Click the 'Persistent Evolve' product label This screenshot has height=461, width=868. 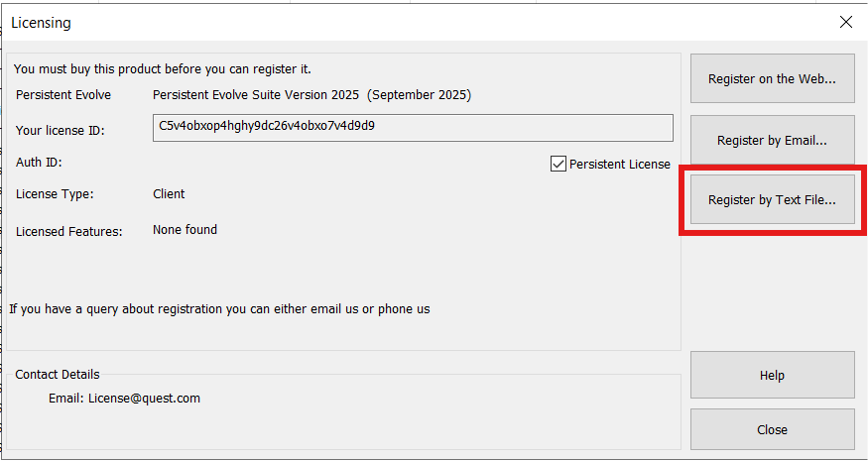click(63, 95)
